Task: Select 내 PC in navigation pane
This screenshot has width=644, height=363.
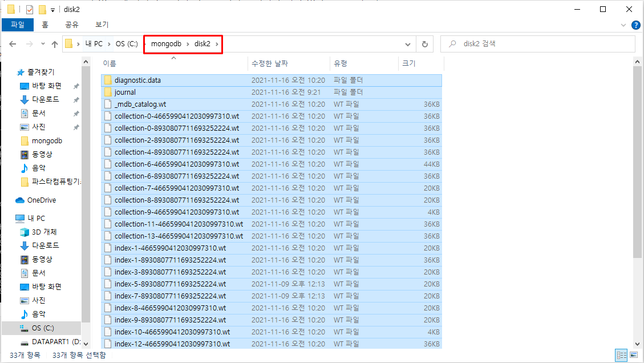Action: pos(36,218)
